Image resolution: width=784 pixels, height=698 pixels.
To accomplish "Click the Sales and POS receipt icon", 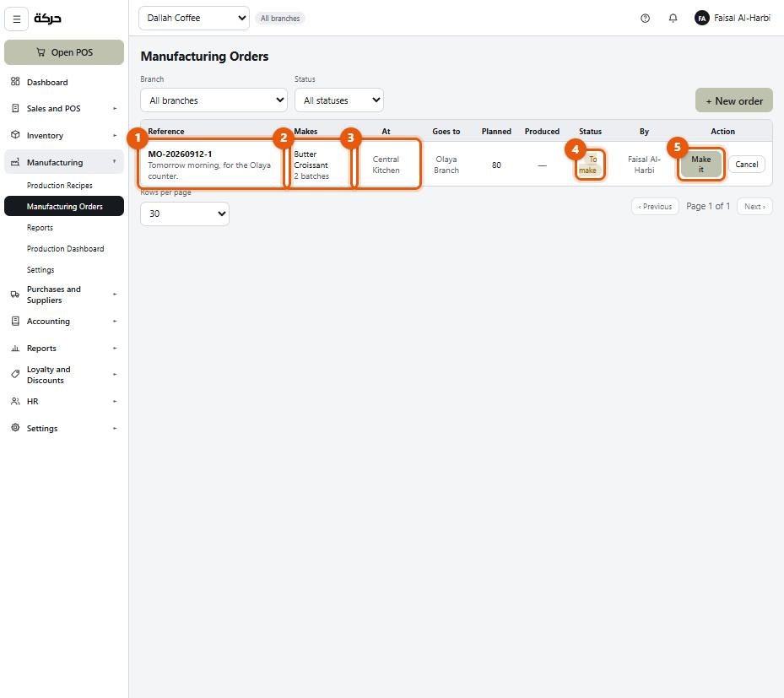I will point(15,108).
